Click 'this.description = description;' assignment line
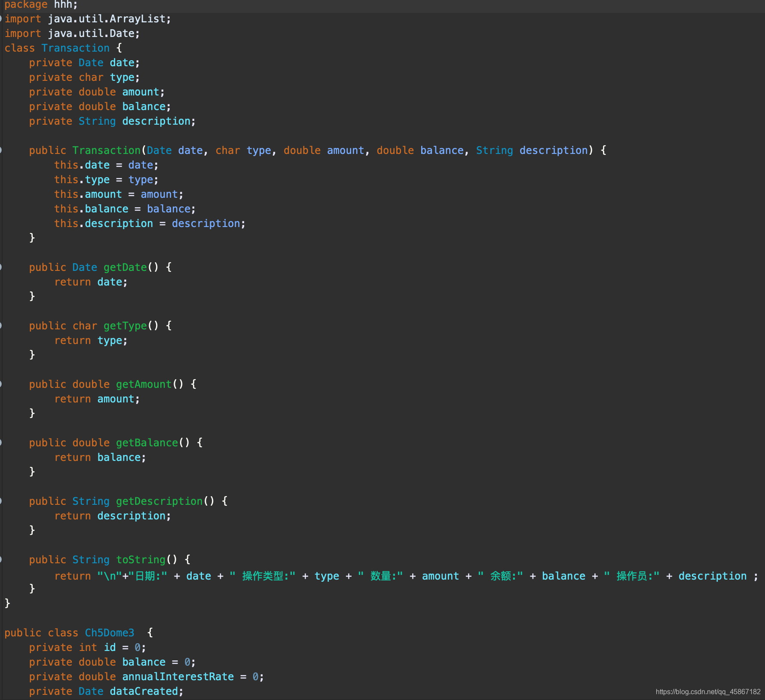This screenshot has width=765, height=700. [150, 224]
